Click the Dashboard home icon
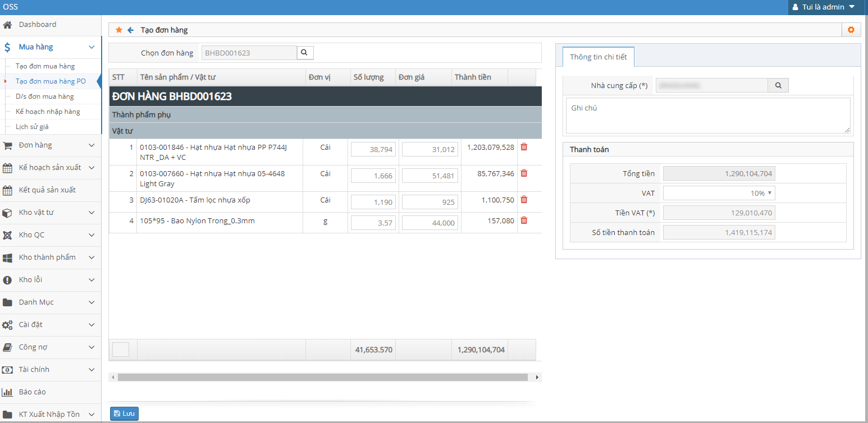868x423 pixels. tap(7, 25)
